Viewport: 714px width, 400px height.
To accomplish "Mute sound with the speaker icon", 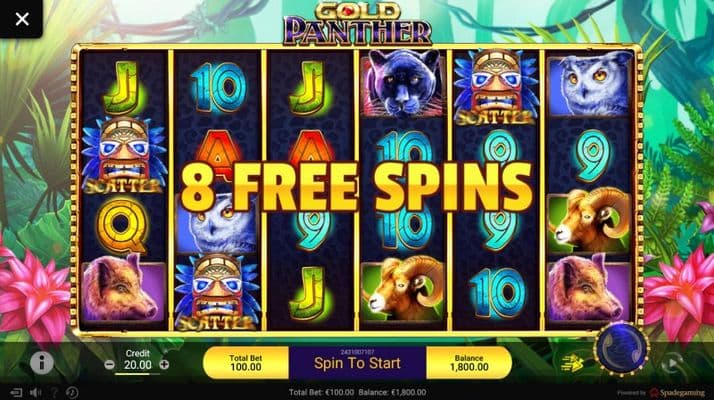I will [x=35, y=392].
